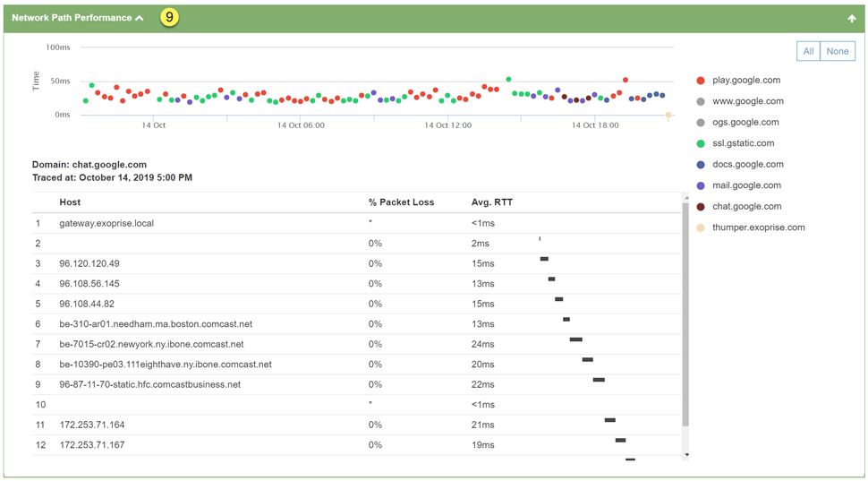The height and width of the screenshot is (481, 868).
Task: Click the Traced at October 14 text
Action: (x=113, y=178)
